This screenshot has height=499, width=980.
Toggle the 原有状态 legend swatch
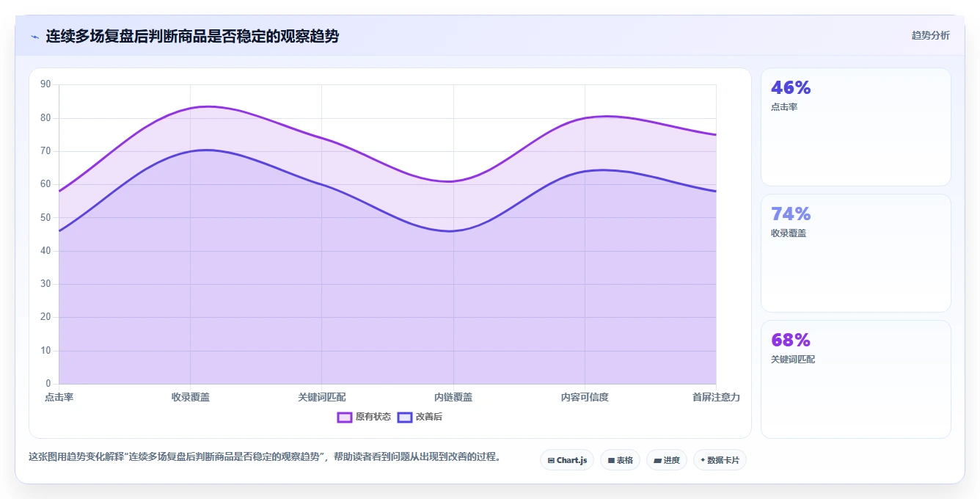pyautogui.click(x=345, y=417)
